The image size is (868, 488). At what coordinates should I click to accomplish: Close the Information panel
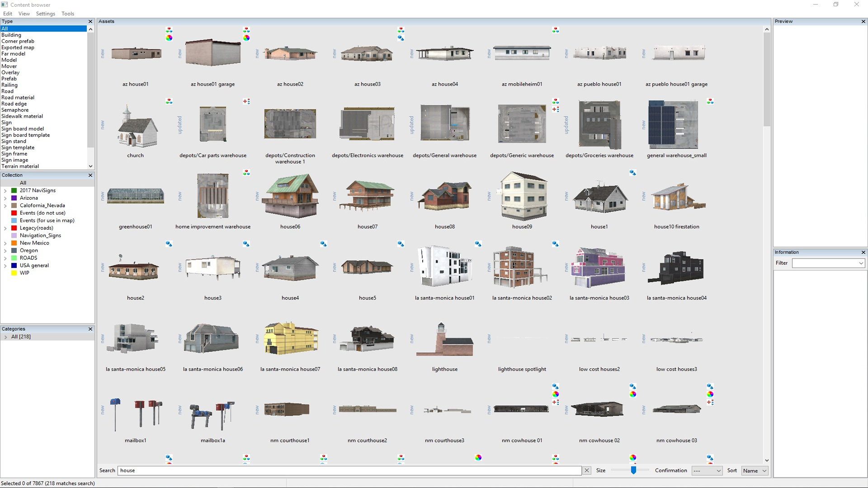coord(863,252)
